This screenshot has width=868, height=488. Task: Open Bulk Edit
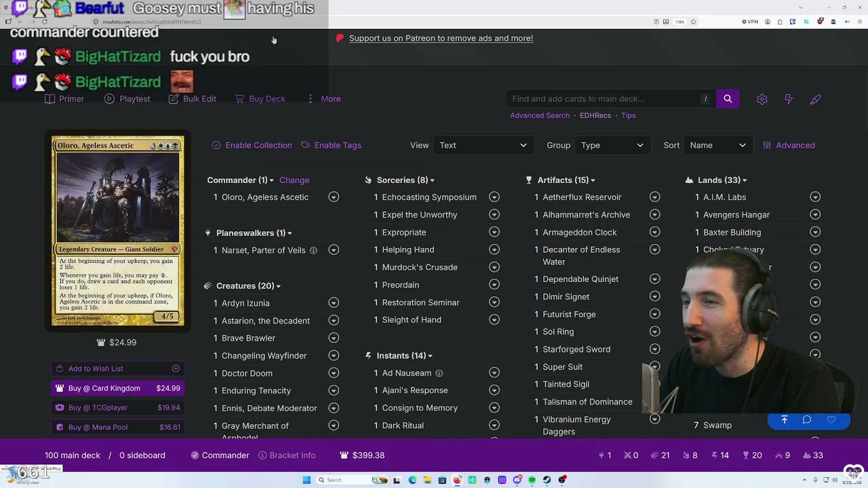[x=192, y=99]
